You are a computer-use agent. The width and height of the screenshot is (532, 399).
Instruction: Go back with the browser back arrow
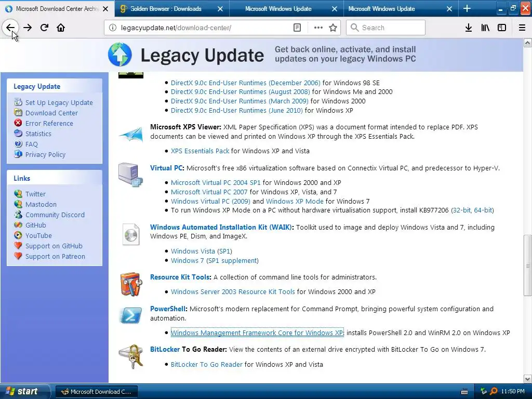(x=10, y=28)
